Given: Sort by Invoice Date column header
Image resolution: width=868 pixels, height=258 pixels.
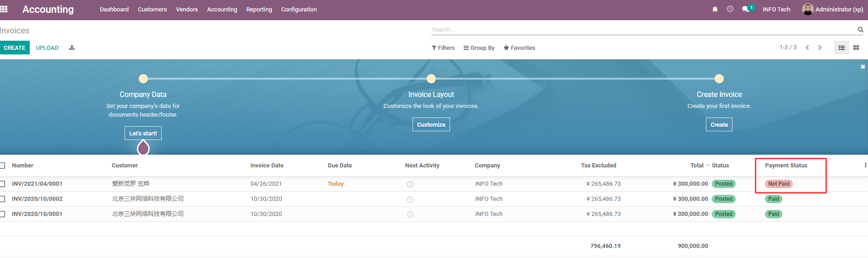Looking at the screenshot, I should 267,166.
